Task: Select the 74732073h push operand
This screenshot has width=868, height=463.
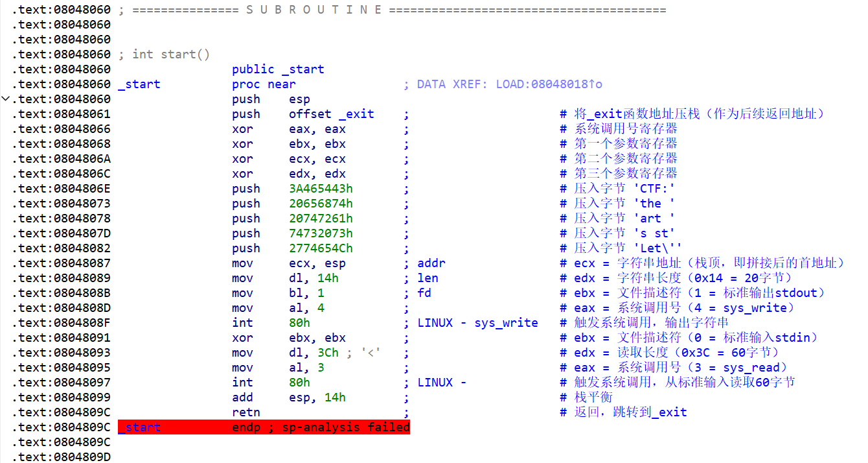Action: [321, 233]
